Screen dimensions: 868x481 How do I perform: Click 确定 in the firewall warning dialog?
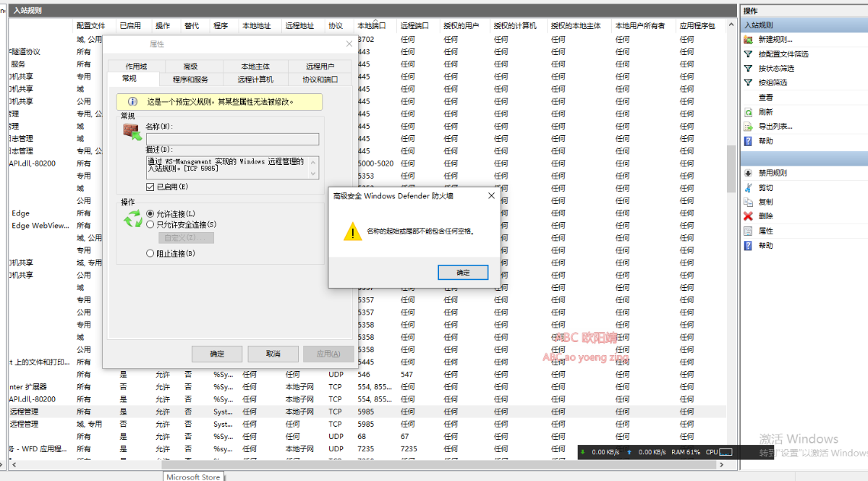coord(463,273)
